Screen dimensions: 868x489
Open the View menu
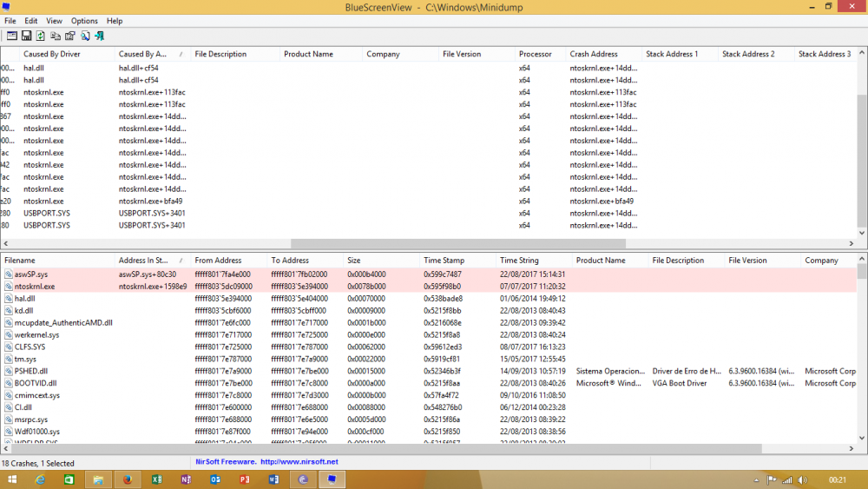tap(54, 21)
